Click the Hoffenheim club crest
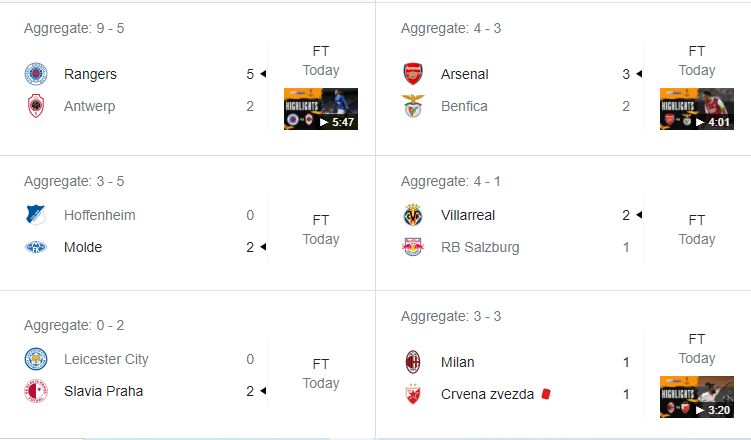751x440 pixels. coord(36,215)
